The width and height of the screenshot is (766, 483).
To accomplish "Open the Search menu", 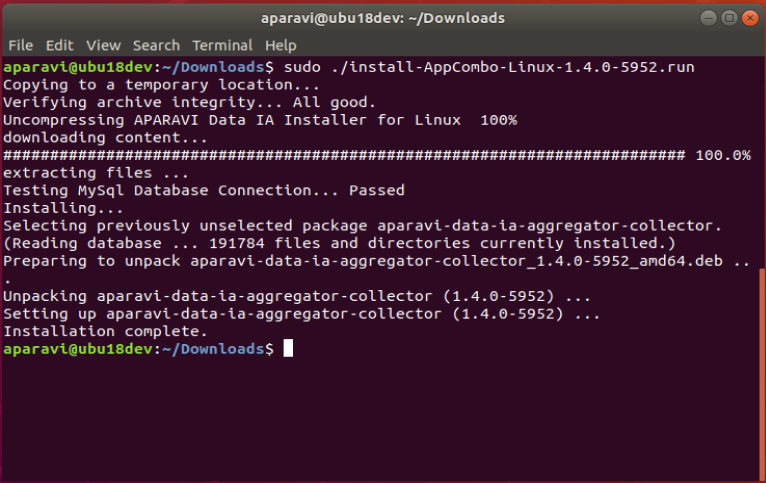I will click(156, 45).
